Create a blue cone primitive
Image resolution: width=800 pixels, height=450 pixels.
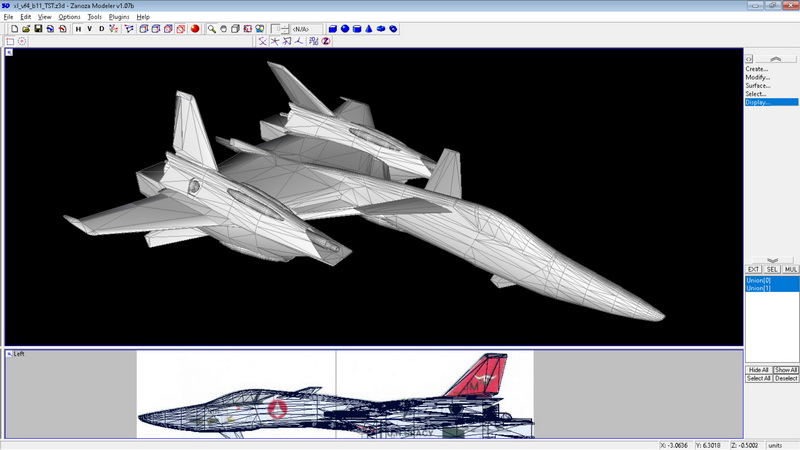(369, 29)
